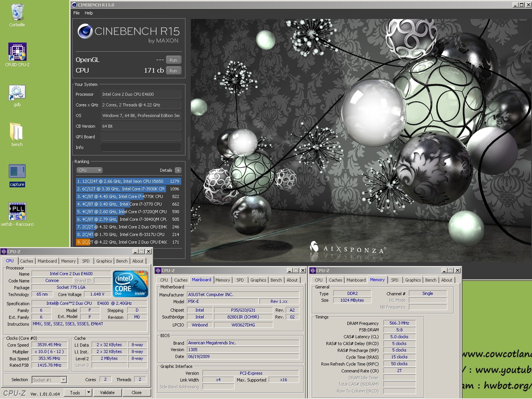Click the Multiplier value x 10.0
The width and height of the screenshot is (532, 399).
(49, 352)
